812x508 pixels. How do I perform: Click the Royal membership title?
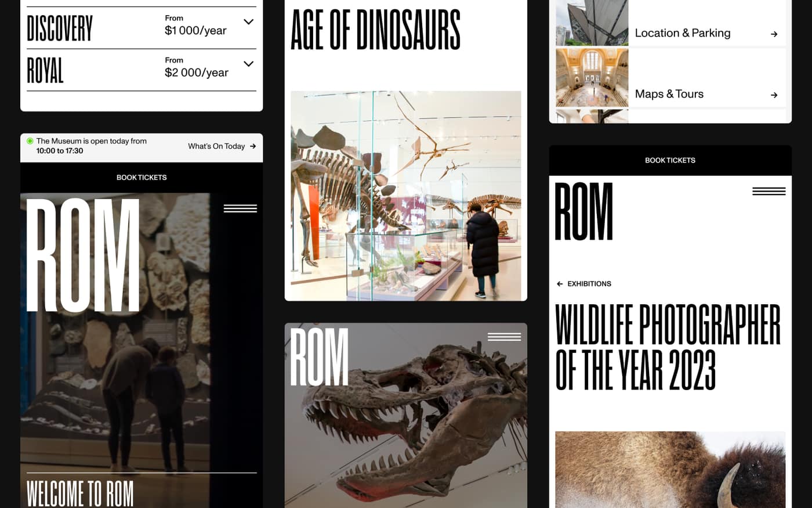point(45,70)
